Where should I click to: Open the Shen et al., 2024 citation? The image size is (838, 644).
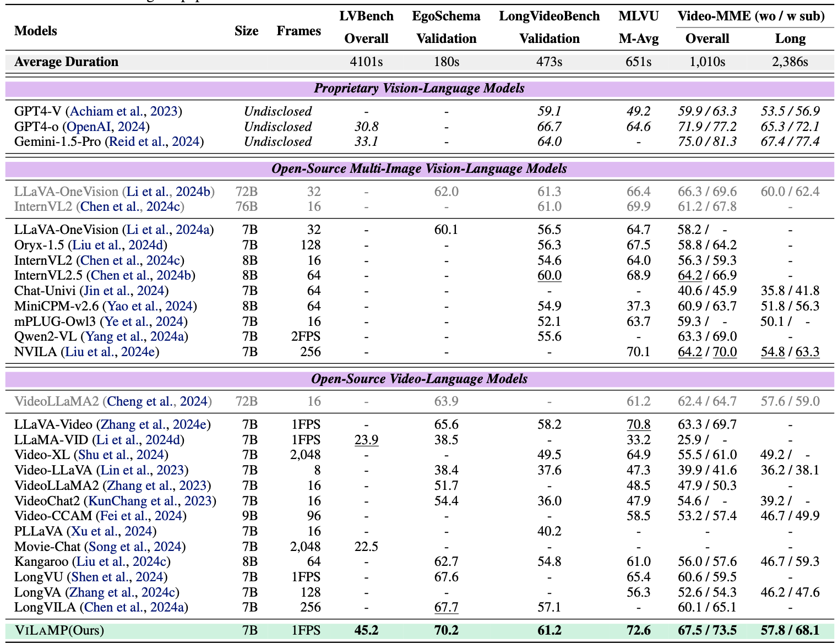pos(117,577)
